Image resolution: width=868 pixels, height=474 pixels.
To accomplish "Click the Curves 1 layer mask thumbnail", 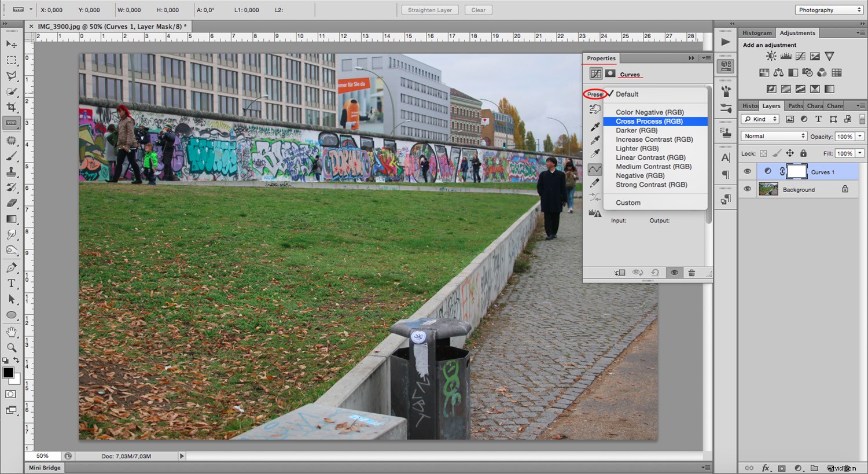I will tap(797, 171).
